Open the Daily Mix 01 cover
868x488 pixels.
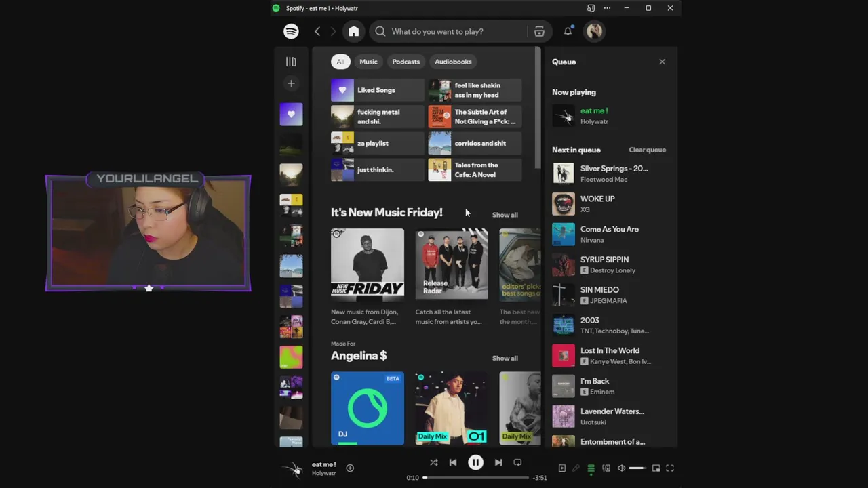click(x=452, y=408)
